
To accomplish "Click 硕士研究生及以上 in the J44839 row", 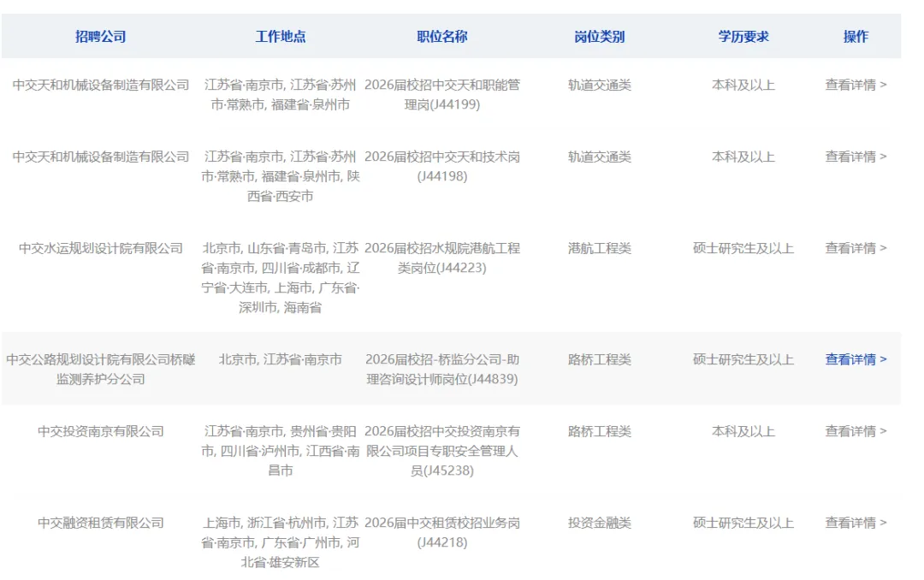I will 743,359.
